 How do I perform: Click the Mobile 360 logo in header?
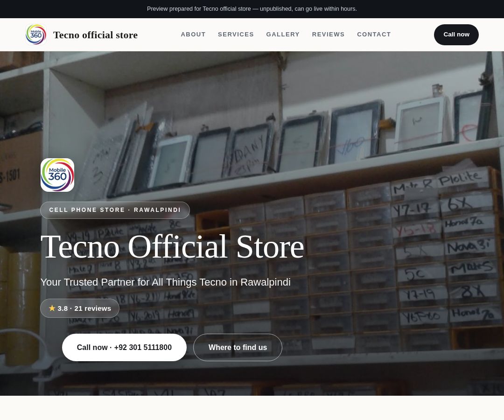point(36,35)
